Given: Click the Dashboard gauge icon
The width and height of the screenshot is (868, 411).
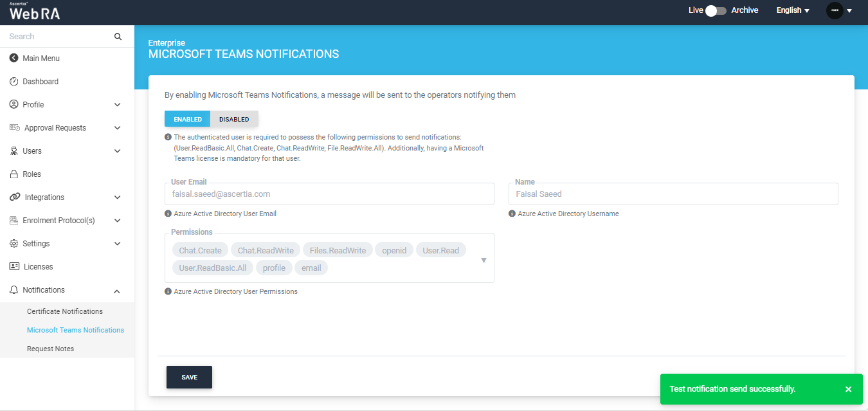Looking at the screenshot, I should pos(14,82).
